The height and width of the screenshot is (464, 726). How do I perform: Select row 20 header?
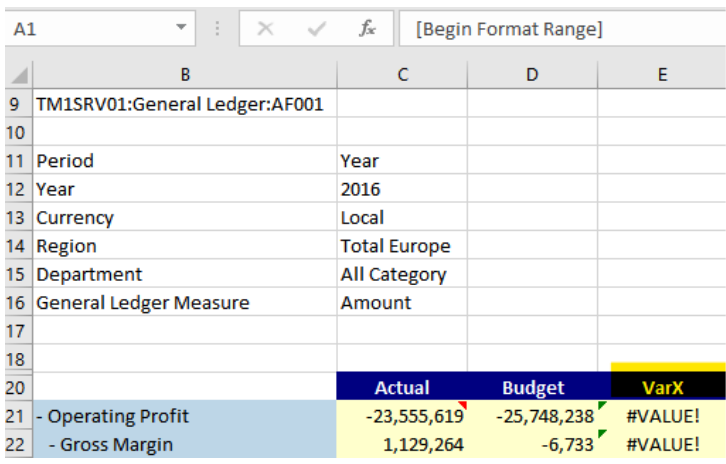(19, 387)
